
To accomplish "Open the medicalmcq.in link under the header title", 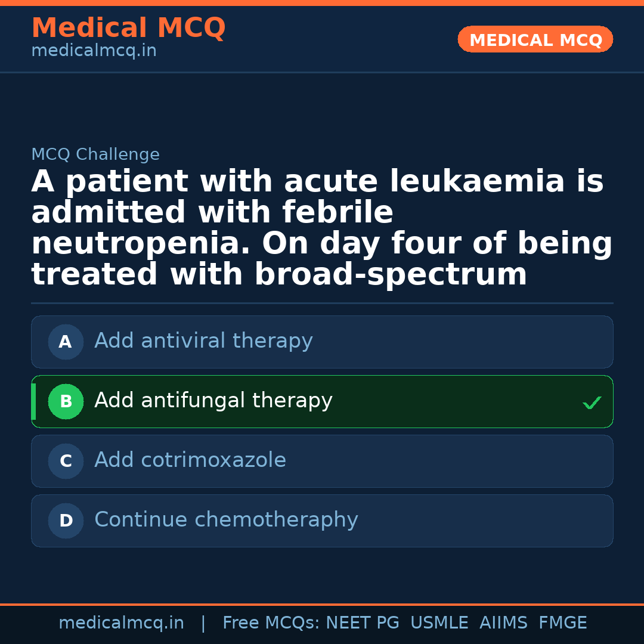I will point(94,51).
